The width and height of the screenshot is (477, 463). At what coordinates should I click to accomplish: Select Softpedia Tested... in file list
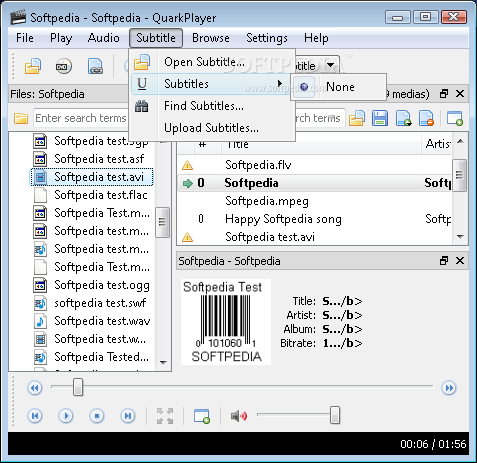(102, 357)
